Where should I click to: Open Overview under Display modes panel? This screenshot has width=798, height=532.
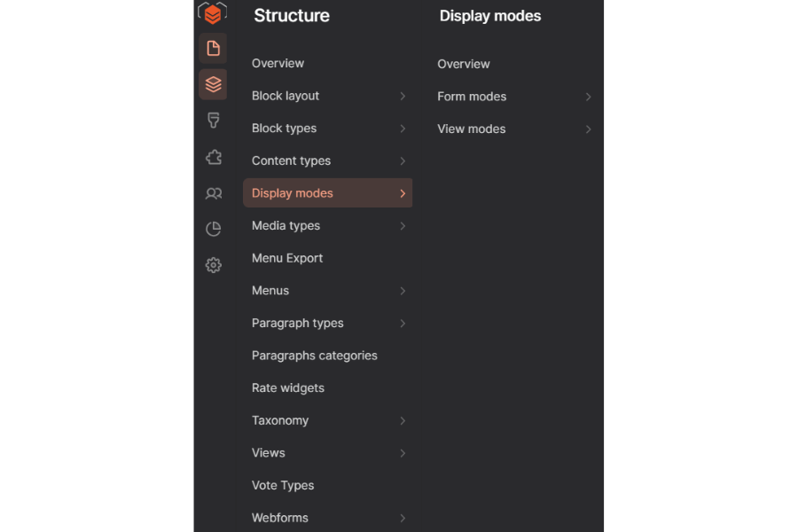point(464,64)
